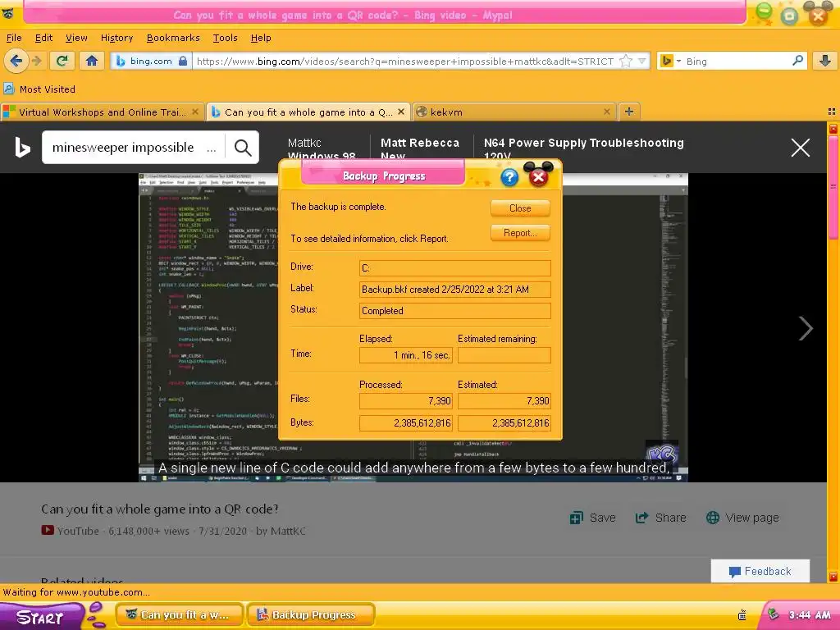840x630 pixels.
Task: Switch to the kekvm tab
Action: click(x=514, y=112)
